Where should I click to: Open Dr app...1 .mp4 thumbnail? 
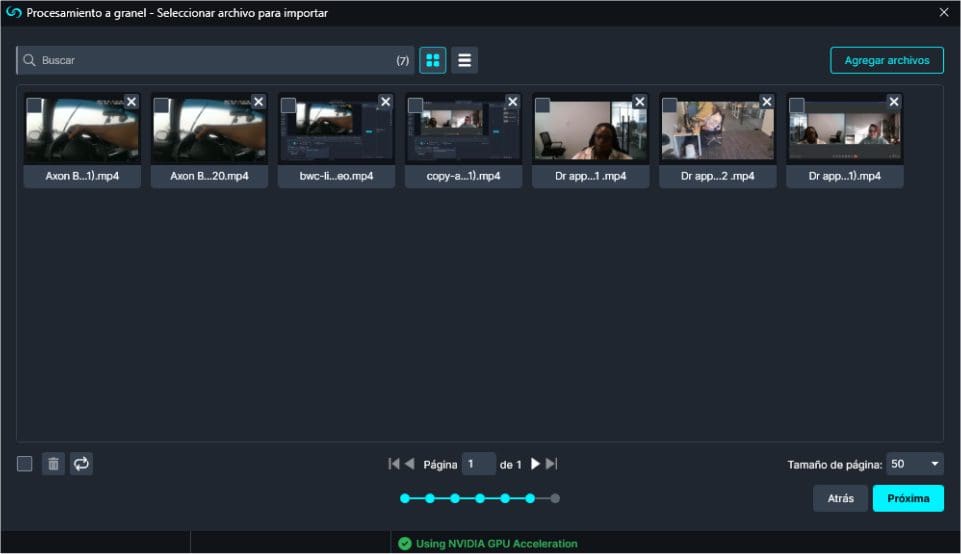click(x=591, y=130)
